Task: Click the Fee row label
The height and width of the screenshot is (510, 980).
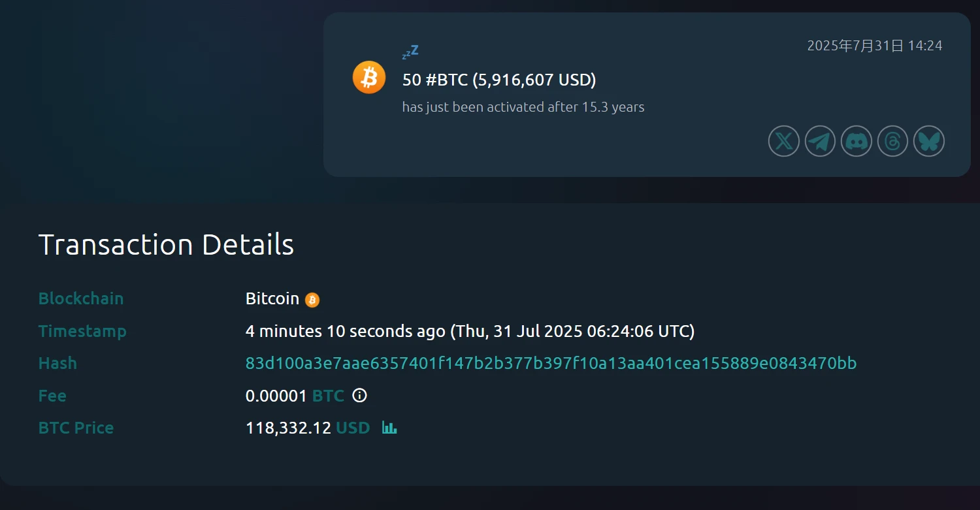Action: (52, 396)
